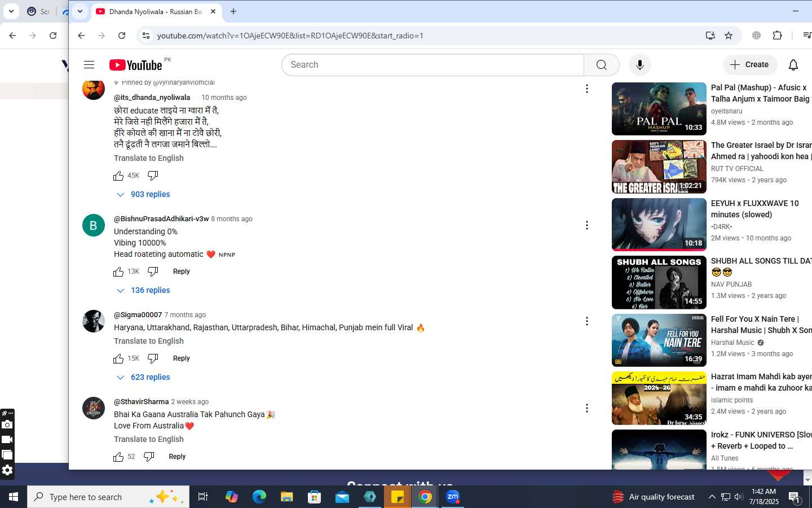Open action menu for SthavirSharma comment

[586, 408]
